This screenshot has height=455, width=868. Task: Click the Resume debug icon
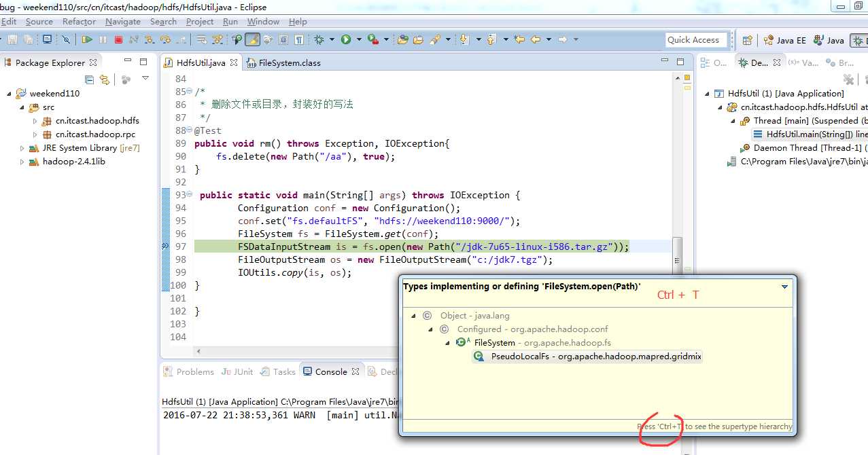tap(87, 39)
